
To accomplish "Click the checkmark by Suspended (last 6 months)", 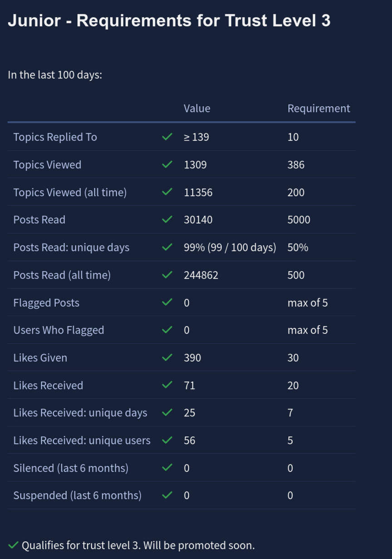I will [x=167, y=495].
